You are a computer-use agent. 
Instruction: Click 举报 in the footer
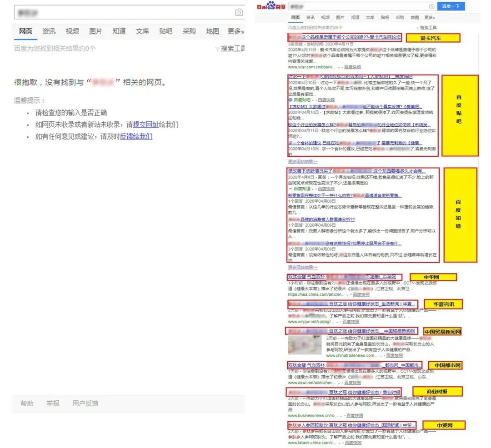53,403
